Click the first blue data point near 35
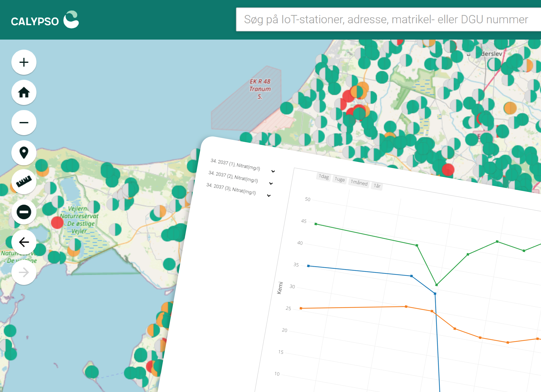This screenshot has height=392, width=541. (x=308, y=266)
